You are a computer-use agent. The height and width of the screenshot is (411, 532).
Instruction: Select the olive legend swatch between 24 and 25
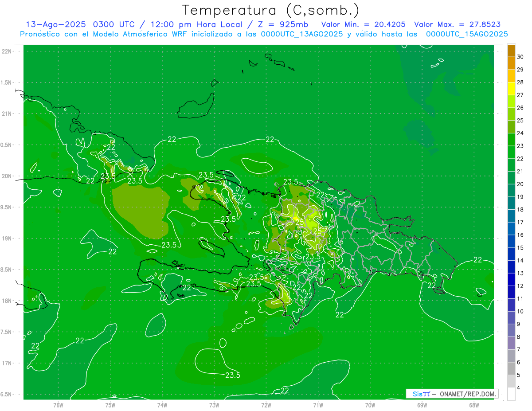[x=511, y=127]
